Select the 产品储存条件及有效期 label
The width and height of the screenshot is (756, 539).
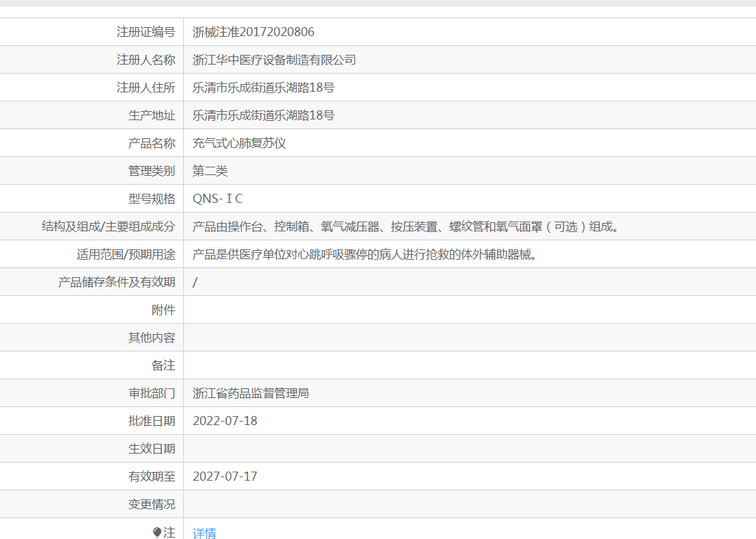tap(117, 282)
